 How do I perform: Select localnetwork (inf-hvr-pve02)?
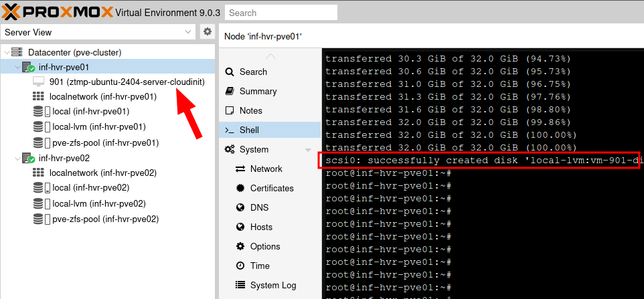[103, 173]
